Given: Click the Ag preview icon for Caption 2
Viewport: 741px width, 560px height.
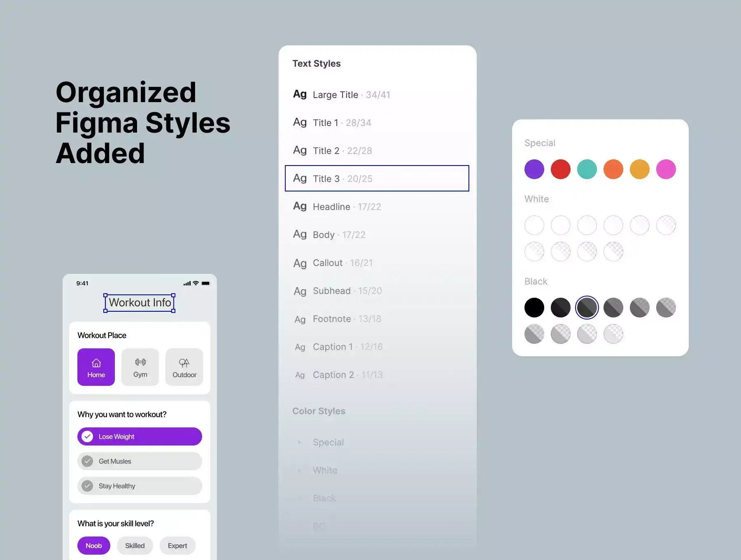Looking at the screenshot, I should coord(300,375).
